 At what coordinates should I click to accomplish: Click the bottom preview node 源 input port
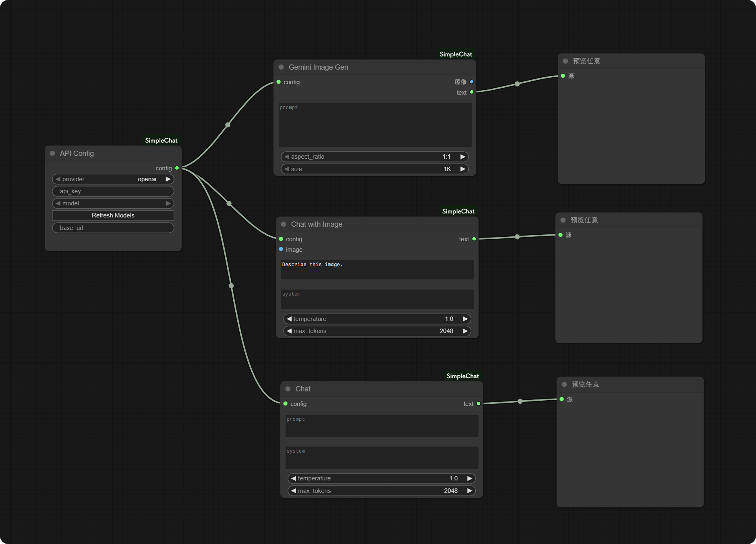562,399
